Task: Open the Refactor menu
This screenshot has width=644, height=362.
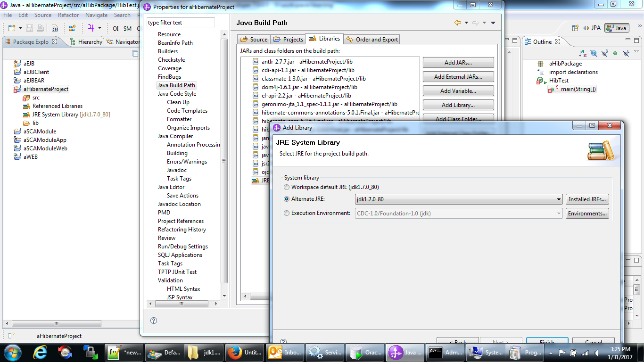Action: click(x=68, y=15)
